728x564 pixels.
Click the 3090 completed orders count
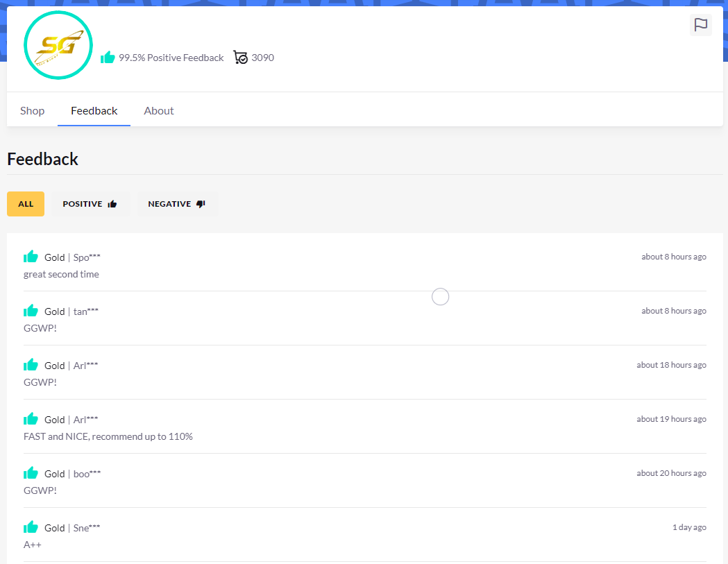click(x=262, y=58)
